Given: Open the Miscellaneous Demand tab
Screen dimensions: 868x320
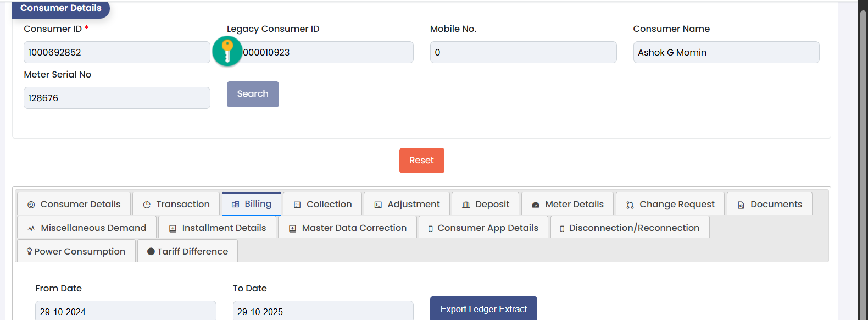Looking at the screenshot, I should (x=87, y=228).
